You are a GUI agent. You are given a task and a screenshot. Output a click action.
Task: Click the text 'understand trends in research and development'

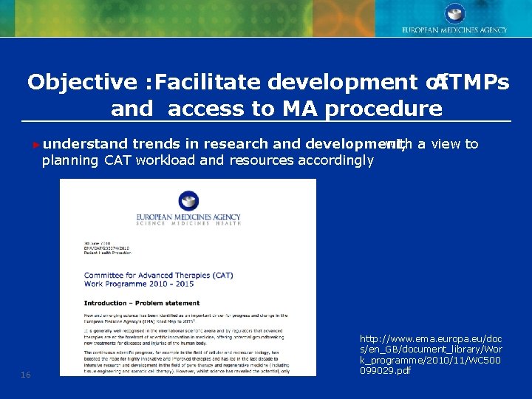pos(224,144)
